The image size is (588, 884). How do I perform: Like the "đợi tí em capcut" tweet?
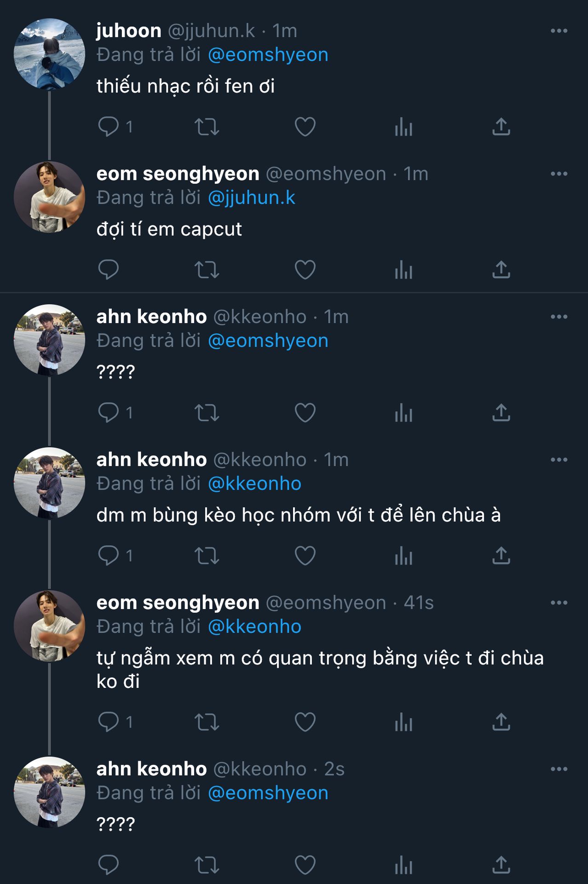305,270
